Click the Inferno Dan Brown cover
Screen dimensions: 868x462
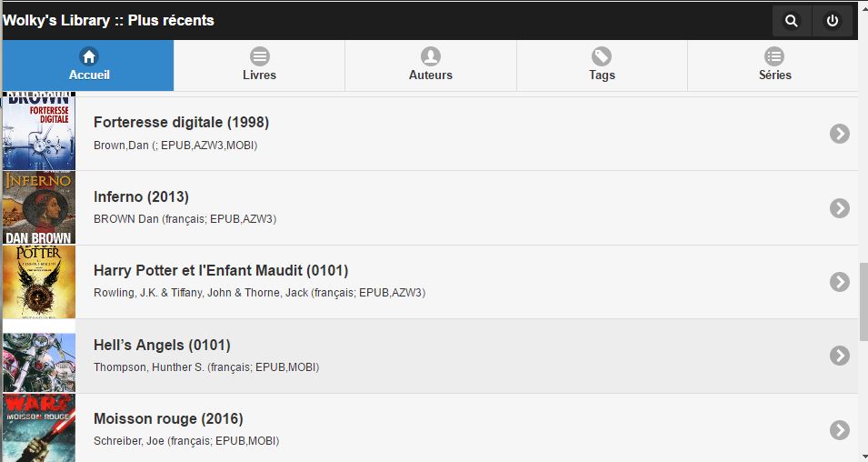39,208
